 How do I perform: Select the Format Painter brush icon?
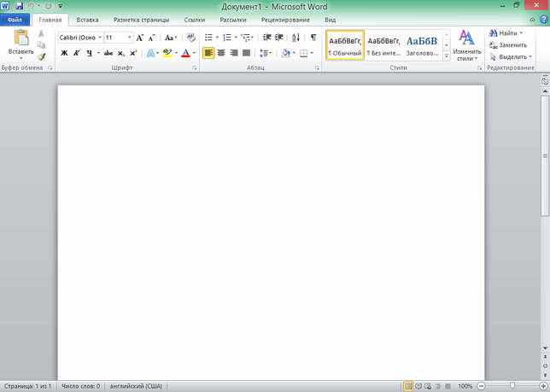point(41,56)
